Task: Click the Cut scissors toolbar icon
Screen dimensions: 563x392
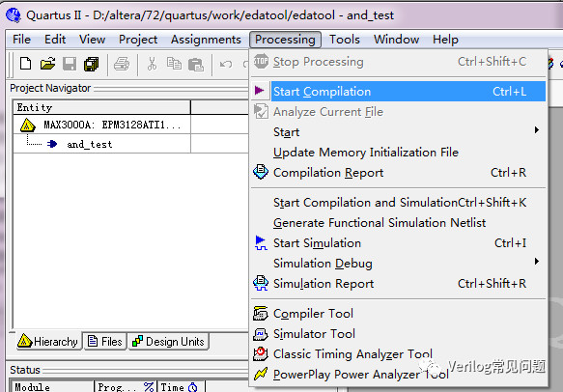Action: point(153,65)
